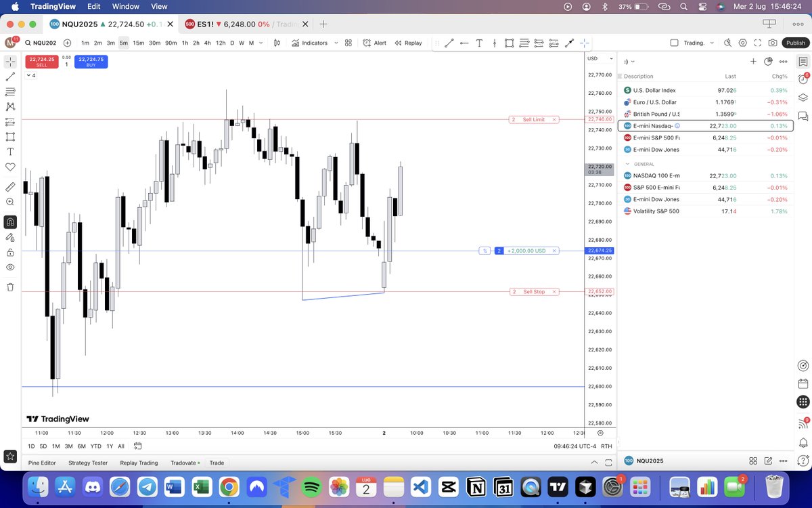Take a chart snapshot with camera icon
Screen dimensions: 812x508
click(773, 43)
